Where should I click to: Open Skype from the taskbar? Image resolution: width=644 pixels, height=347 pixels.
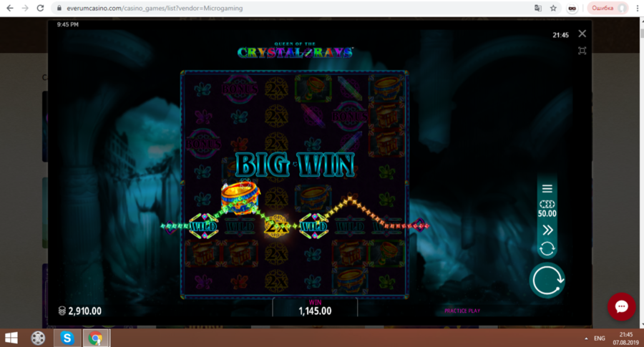pos(67,338)
